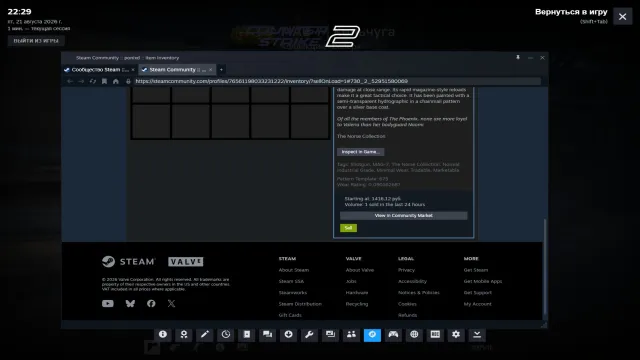This screenshot has height=360, width=640.
Task: Open Get Support footer link
Action: pyautogui.click(x=478, y=293)
